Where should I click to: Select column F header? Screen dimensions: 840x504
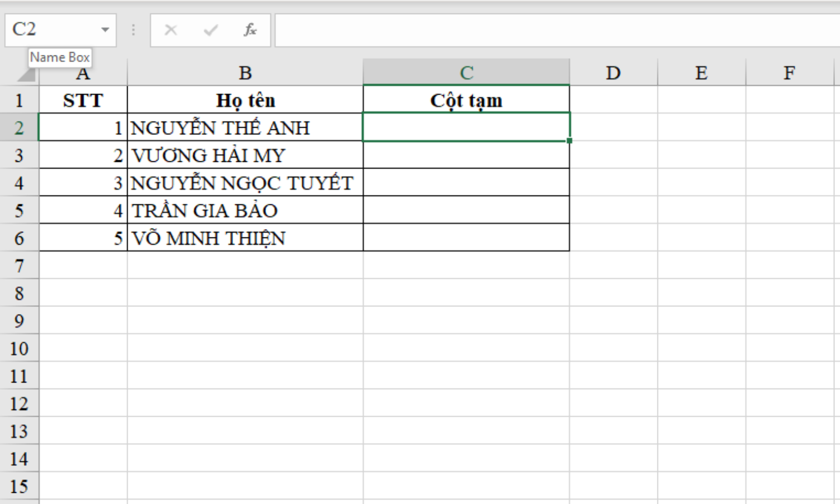click(789, 72)
